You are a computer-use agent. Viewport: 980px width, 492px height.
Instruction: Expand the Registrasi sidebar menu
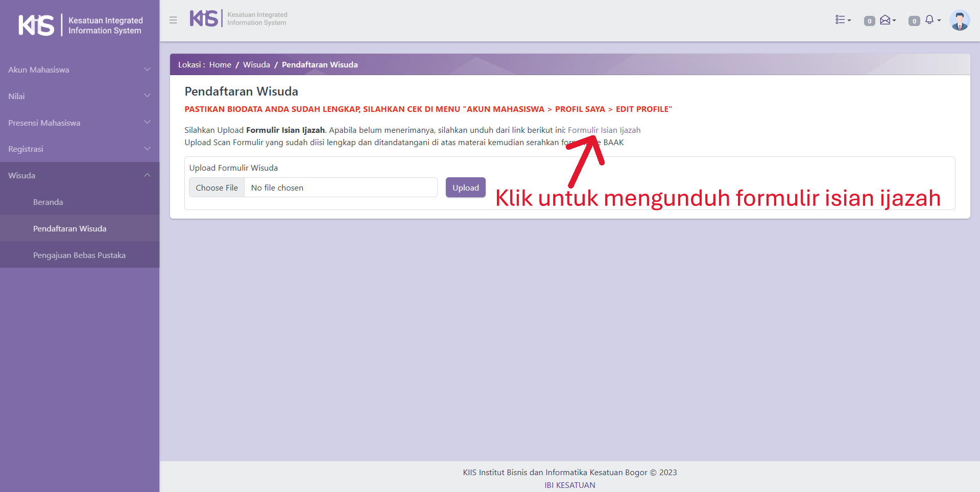click(79, 149)
